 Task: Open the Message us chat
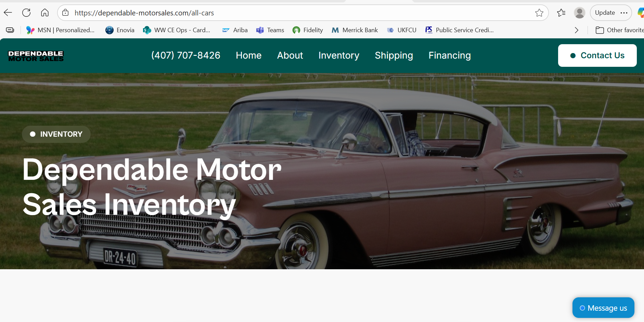(603, 308)
